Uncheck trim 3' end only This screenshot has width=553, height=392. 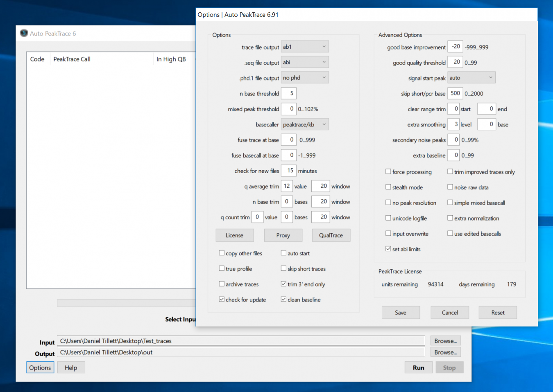(283, 284)
